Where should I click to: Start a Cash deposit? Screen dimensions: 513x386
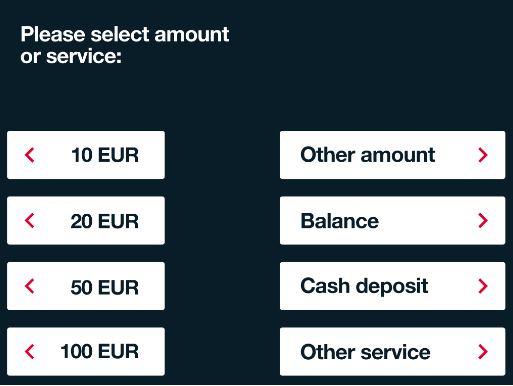tap(392, 286)
